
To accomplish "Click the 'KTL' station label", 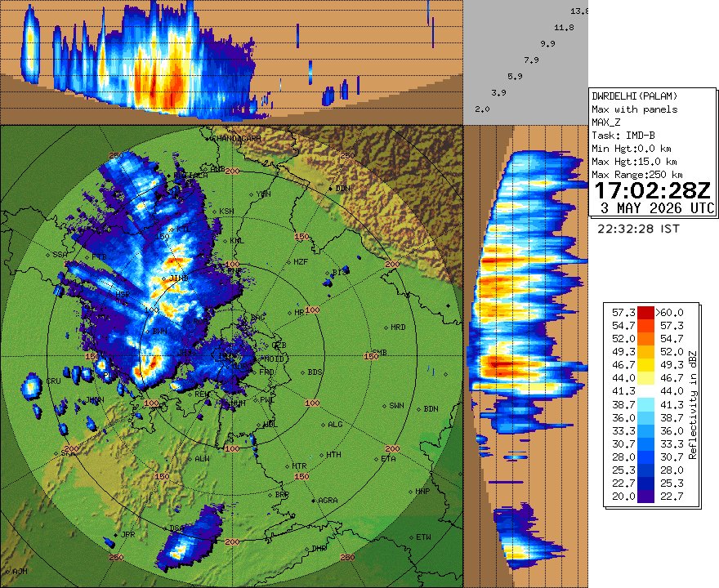I will [x=183, y=229].
